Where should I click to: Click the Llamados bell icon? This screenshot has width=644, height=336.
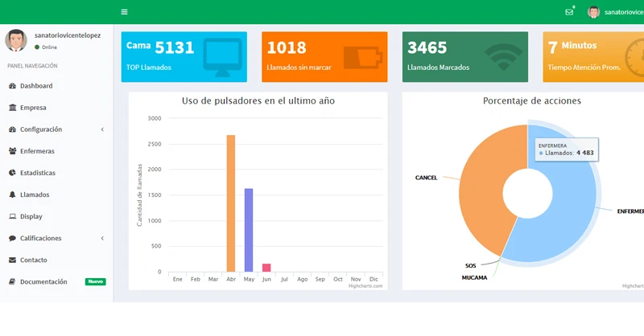pyautogui.click(x=12, y=195)
